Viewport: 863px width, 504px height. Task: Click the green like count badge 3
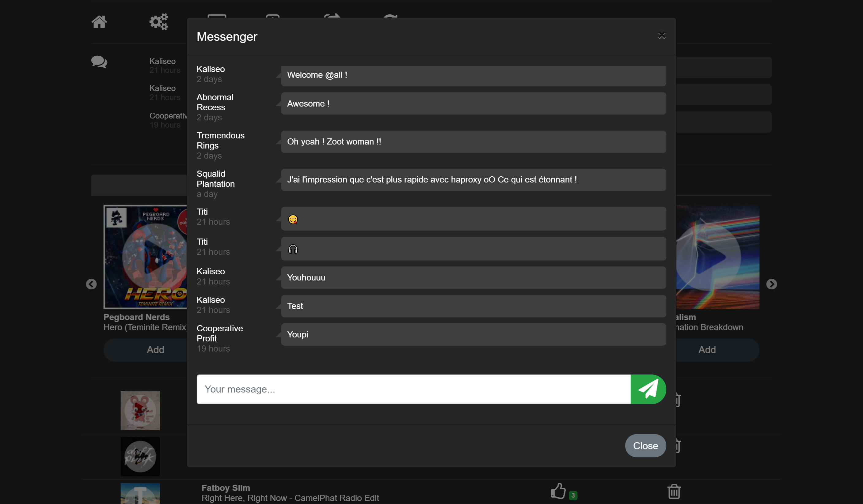pos(573,495)
